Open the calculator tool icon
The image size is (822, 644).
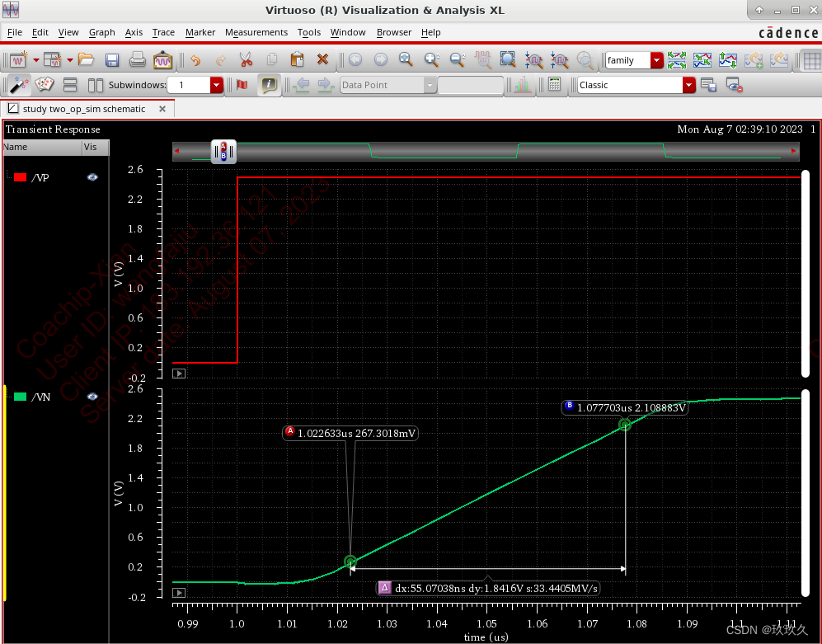554,85
